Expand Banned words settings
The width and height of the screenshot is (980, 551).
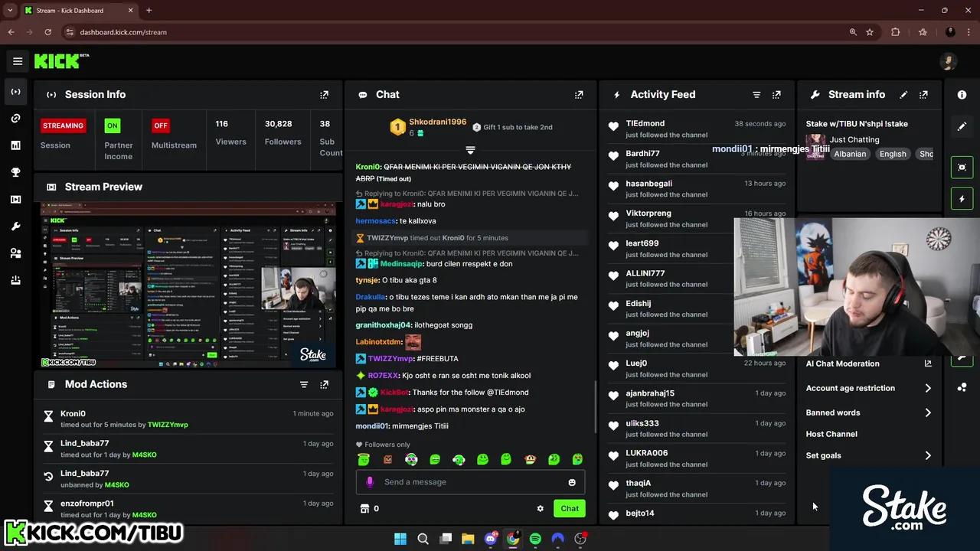pos(868,412)
